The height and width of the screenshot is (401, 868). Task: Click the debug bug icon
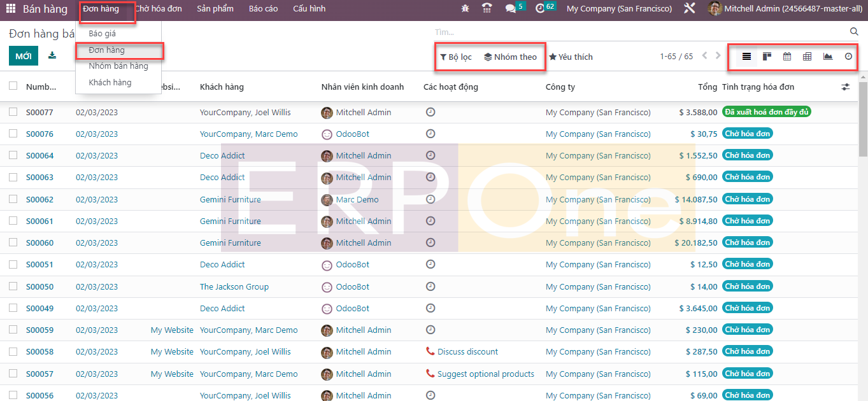tap(466, 9)
